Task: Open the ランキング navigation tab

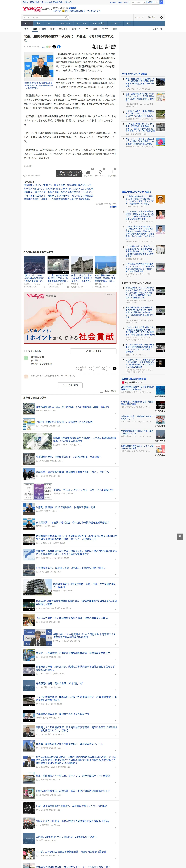Action: pos(115,23)
